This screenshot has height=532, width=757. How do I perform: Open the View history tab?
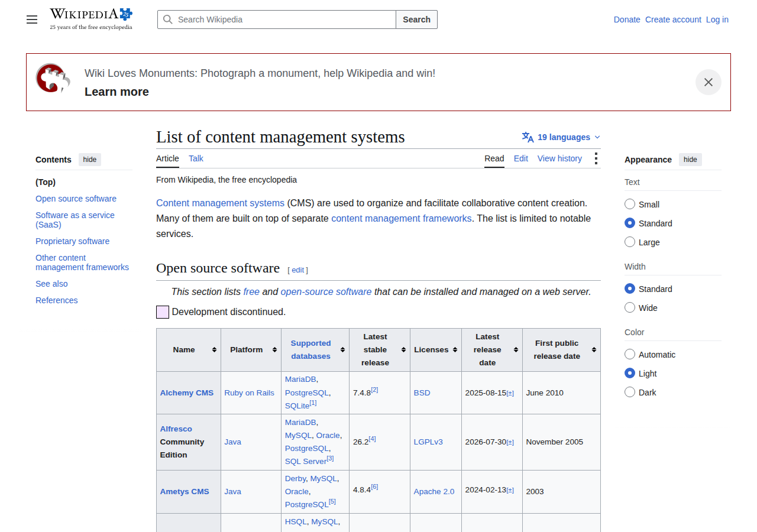559,158
